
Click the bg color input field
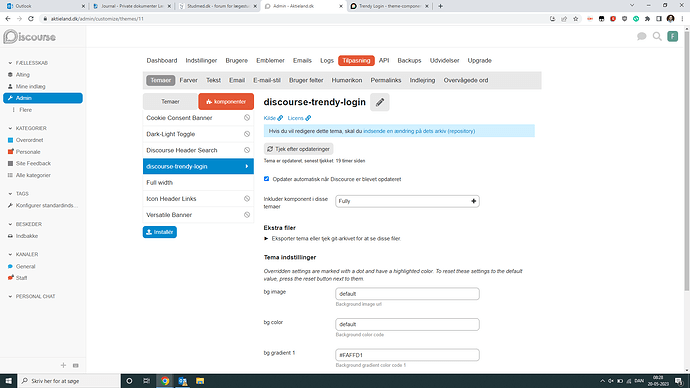(407, 325)
